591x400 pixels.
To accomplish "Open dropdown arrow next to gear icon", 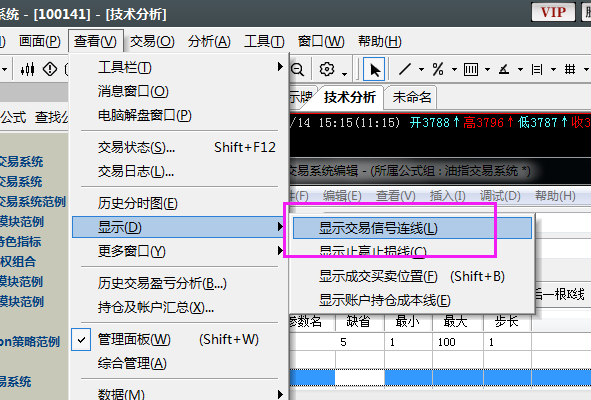I will click(x=344, y=74).
